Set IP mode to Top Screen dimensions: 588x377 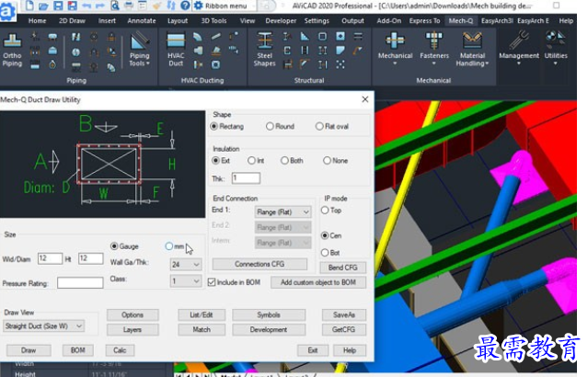pyautogui.click(x=331, y=211)
